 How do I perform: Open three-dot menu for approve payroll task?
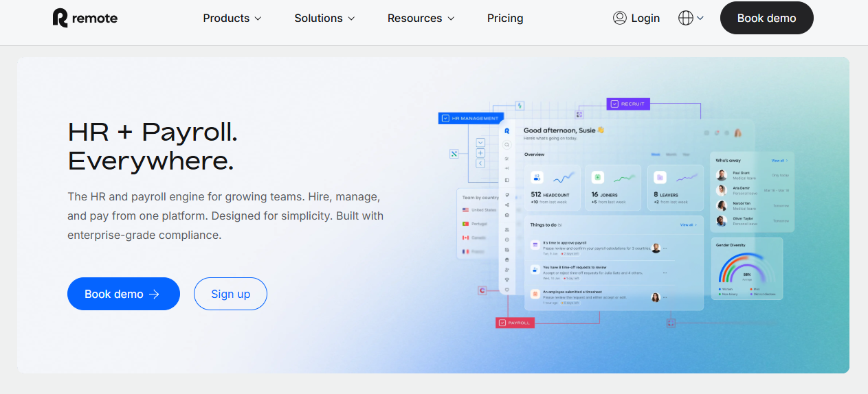pos(665,248)
